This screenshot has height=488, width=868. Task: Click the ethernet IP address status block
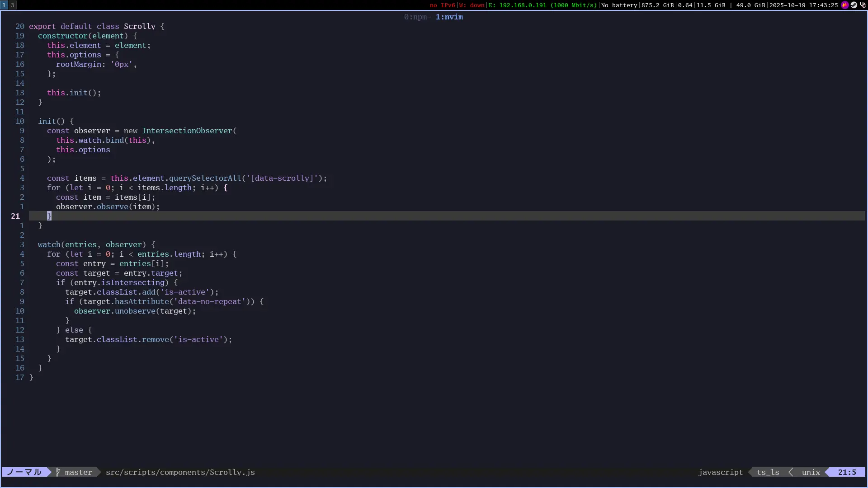[542, 5]
